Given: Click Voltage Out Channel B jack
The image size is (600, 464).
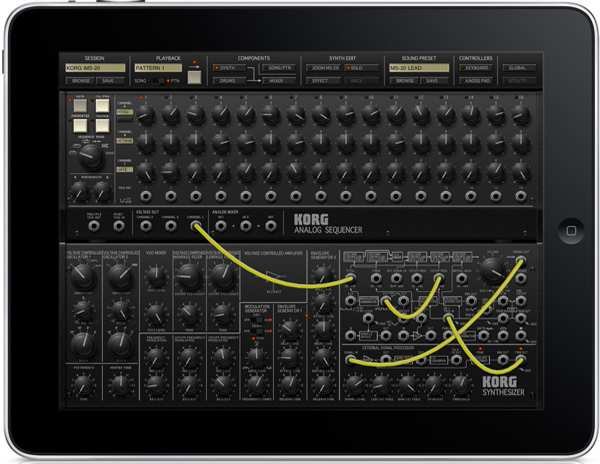Looking at the screenshot, I should pos(171,226).
